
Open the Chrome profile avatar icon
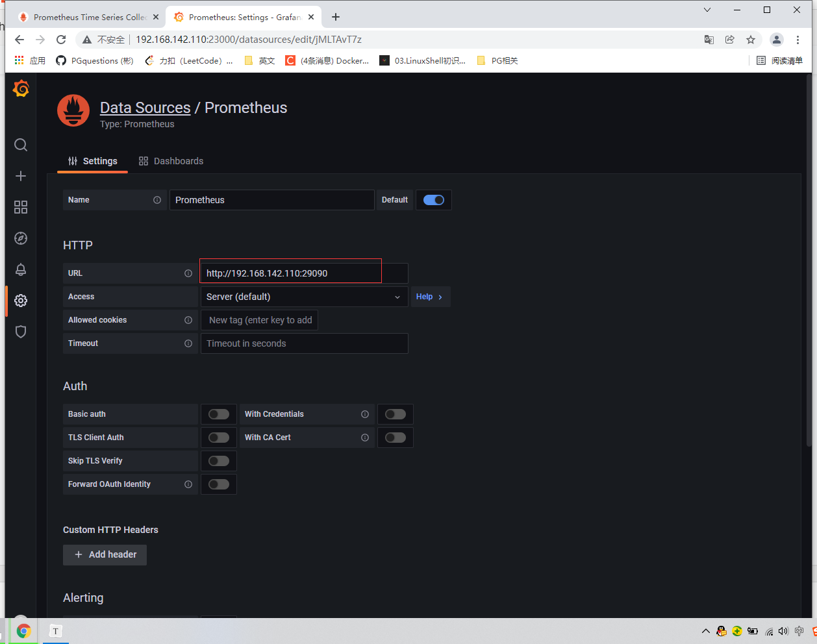coord(777,40)
